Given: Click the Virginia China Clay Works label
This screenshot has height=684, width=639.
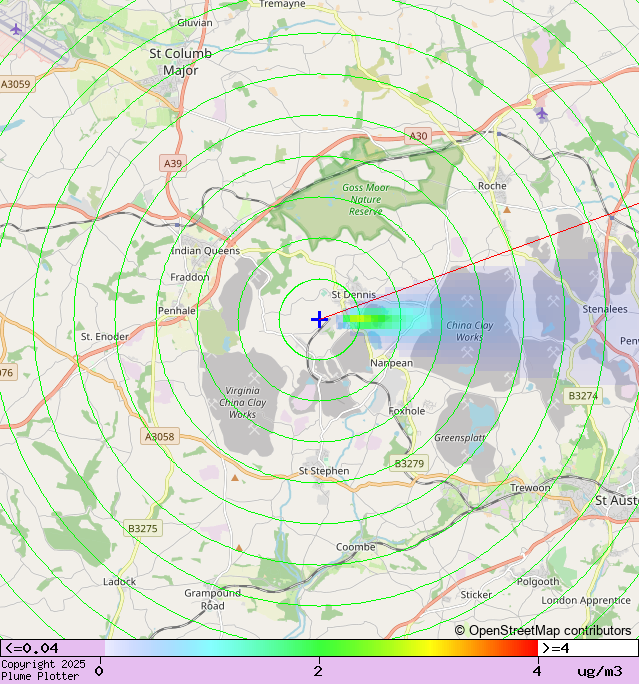Looking at the screenshot, I should point(243,403).
